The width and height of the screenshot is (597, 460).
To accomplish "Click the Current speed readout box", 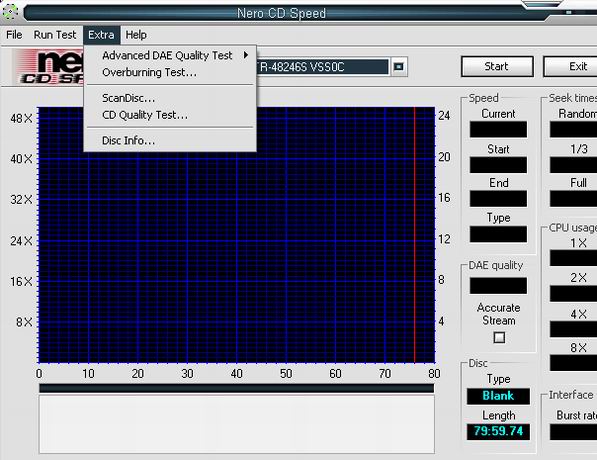I will tap(498, 129).
